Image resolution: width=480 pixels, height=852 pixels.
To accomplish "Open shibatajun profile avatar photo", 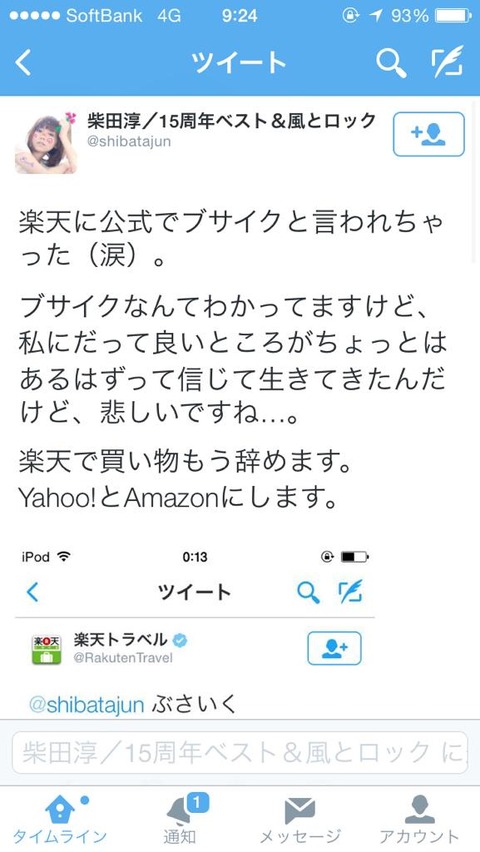I will 46,143.
